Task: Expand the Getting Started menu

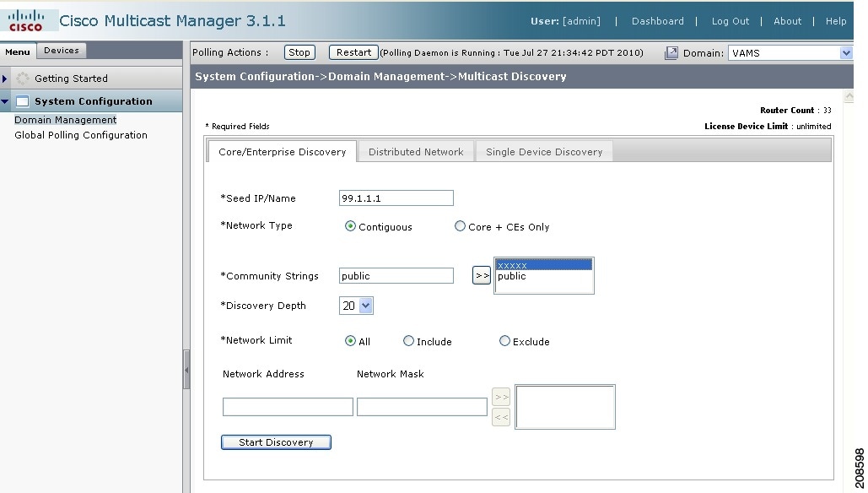Action: click(4, 79)
